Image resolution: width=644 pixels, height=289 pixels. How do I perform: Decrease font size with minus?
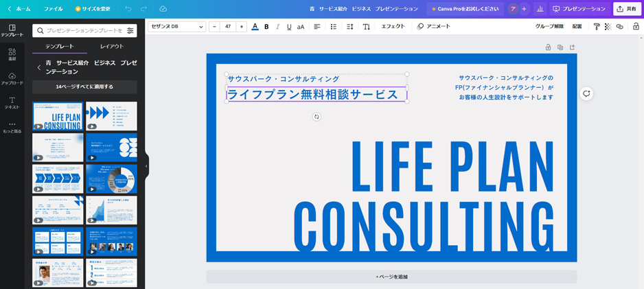click(x=214, y=26)
